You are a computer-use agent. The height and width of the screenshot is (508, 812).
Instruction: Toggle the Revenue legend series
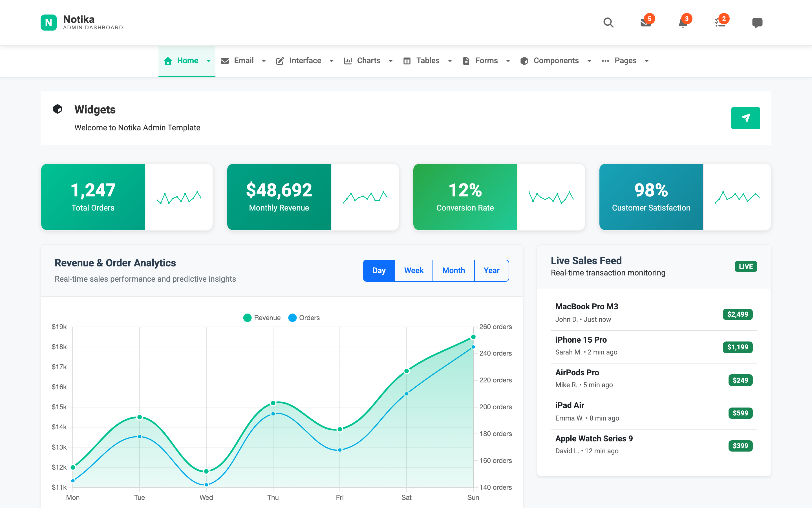262,318
